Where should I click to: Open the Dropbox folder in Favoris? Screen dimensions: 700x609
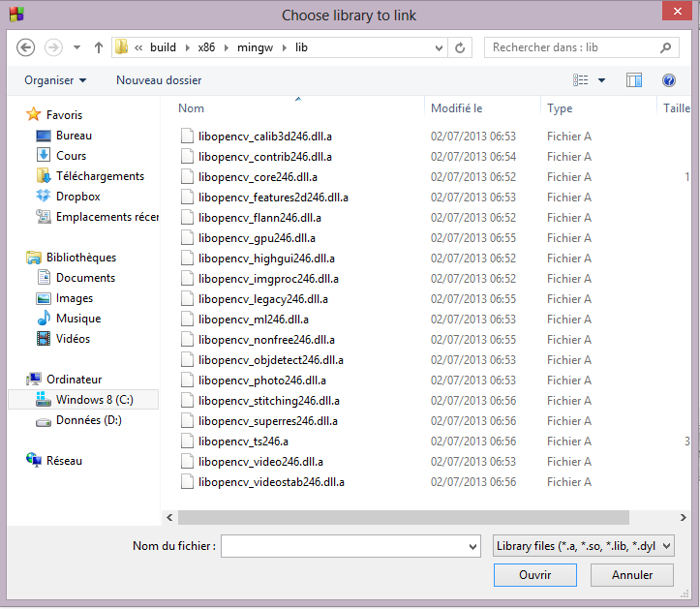pyautogui.click(x=77, y=197)
